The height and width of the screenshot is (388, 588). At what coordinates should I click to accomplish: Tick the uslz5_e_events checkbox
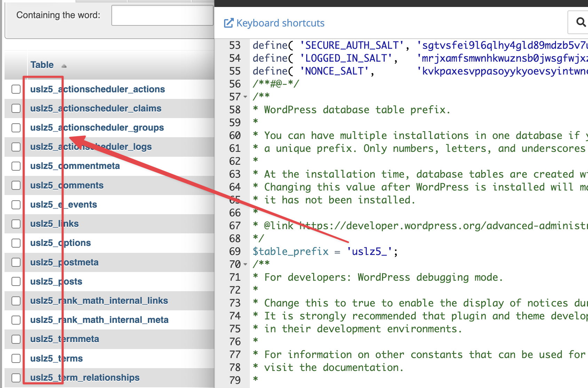(16, 204)
